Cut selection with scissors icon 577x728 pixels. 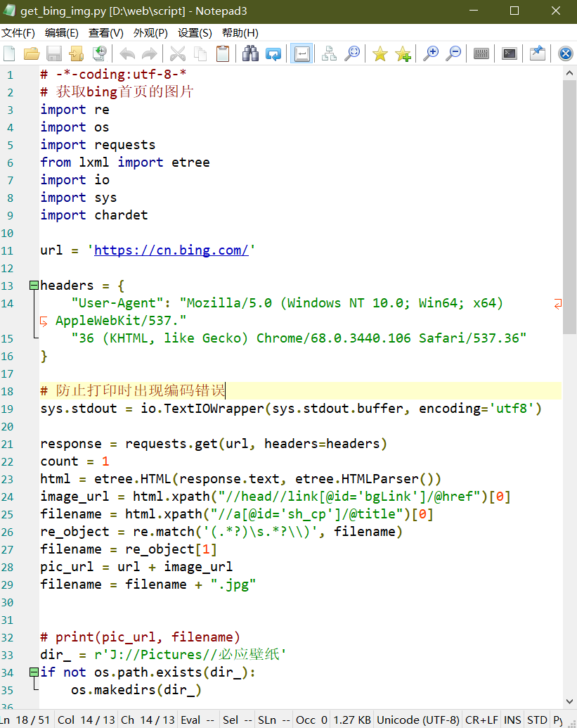[178, 54]
